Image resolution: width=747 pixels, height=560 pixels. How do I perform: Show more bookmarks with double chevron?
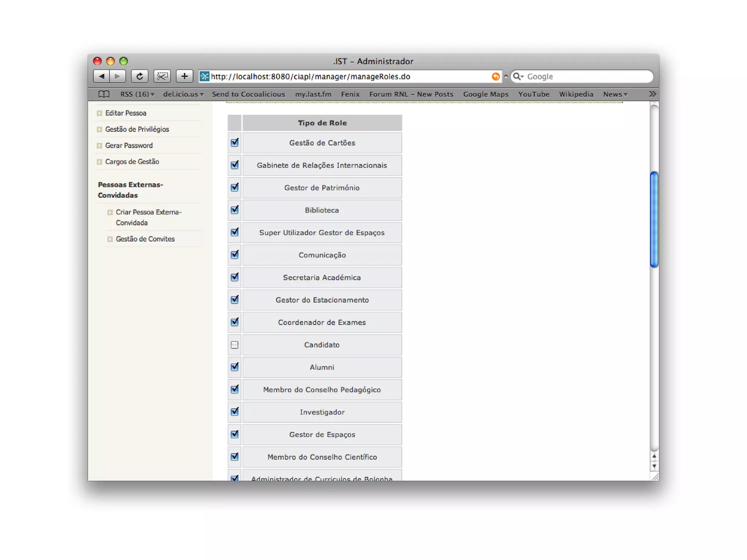tap(652, 94)
